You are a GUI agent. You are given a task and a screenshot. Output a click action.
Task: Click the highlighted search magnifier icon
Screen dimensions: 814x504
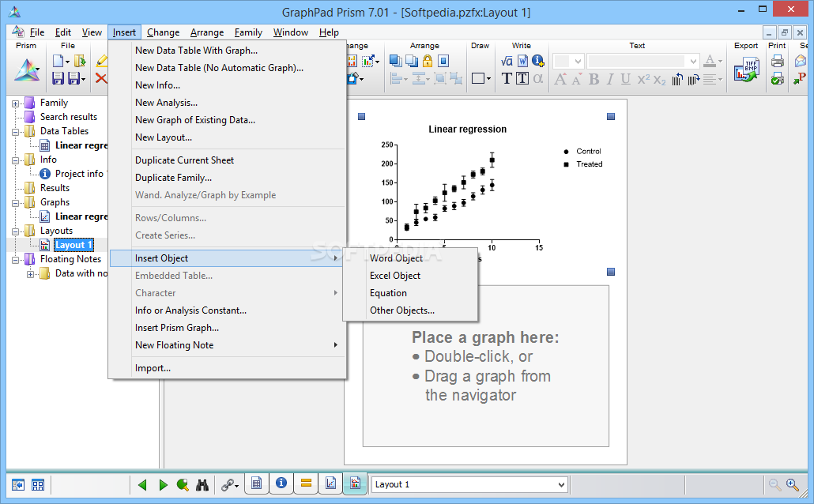[x=183, y=485]
